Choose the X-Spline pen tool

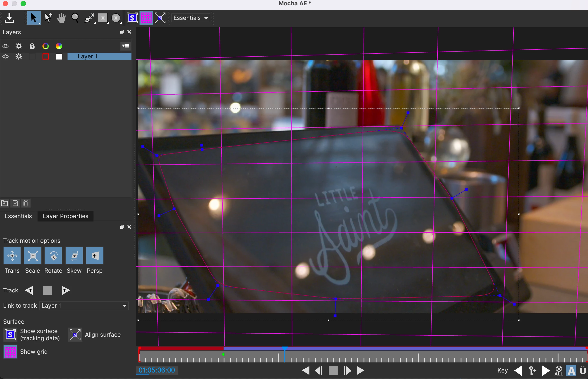89,18
